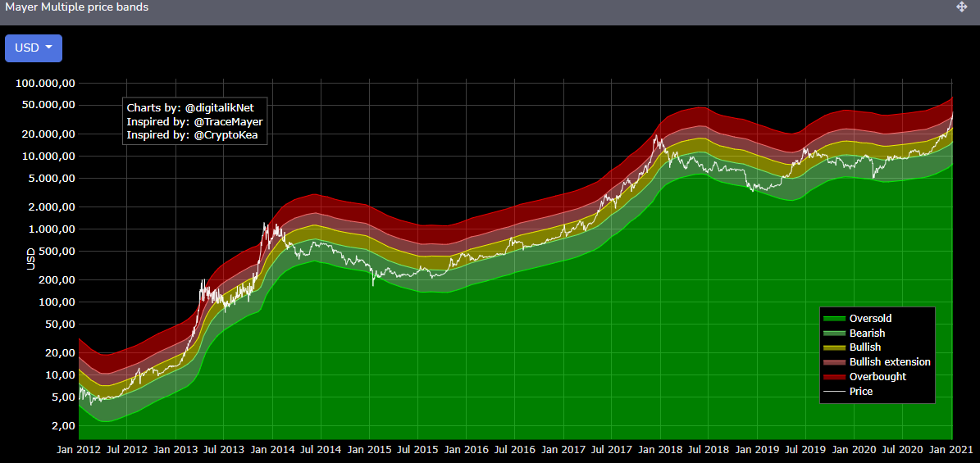Hide the Bullish extension band
Screen dimensions: 980x463
[877, 362]
